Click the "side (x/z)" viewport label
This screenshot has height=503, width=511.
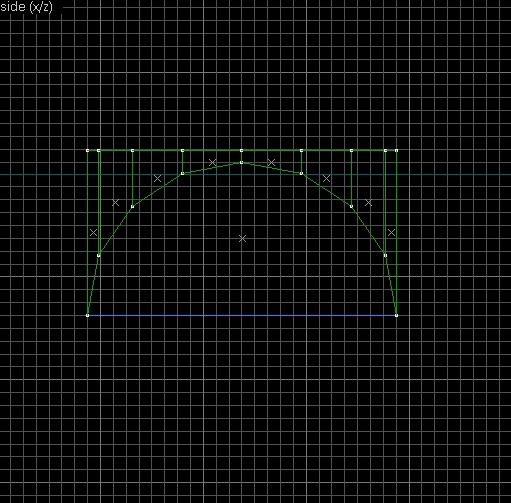26,7
